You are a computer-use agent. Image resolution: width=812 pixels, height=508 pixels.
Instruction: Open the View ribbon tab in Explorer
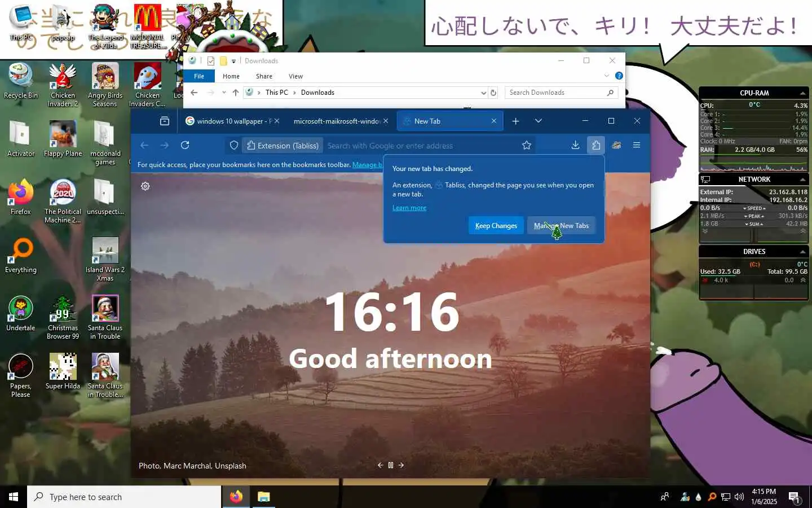(295, 76)
